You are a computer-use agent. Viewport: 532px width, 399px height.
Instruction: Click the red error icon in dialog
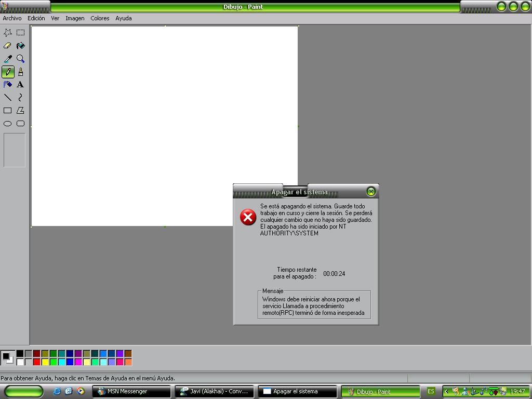pyautogui.click(x=248, y=217)
